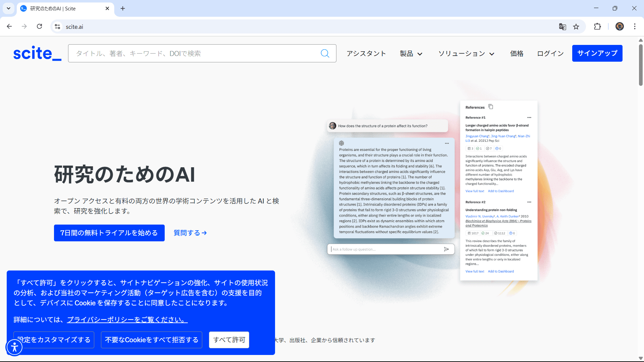The image size is (644, 362).
Task: Click the browser address bar showing scite.ai
Action: 302,26
